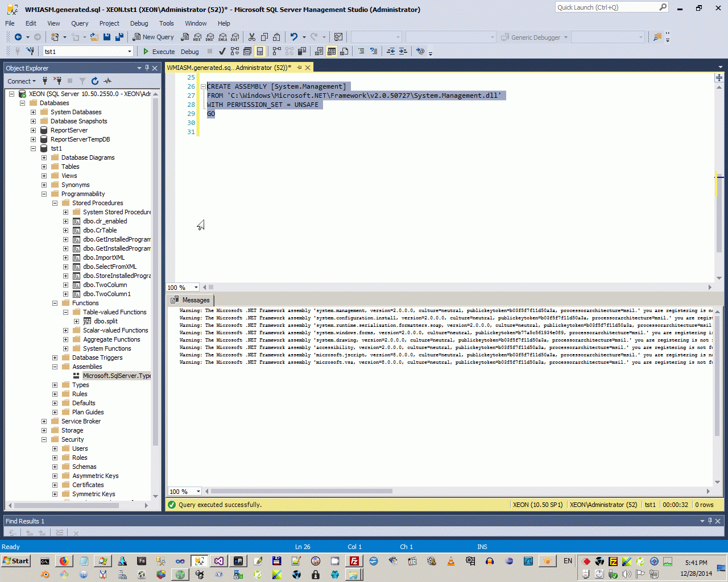Collapse the Security node
This screenshot has width=728, height=582.
click(44, 439)
